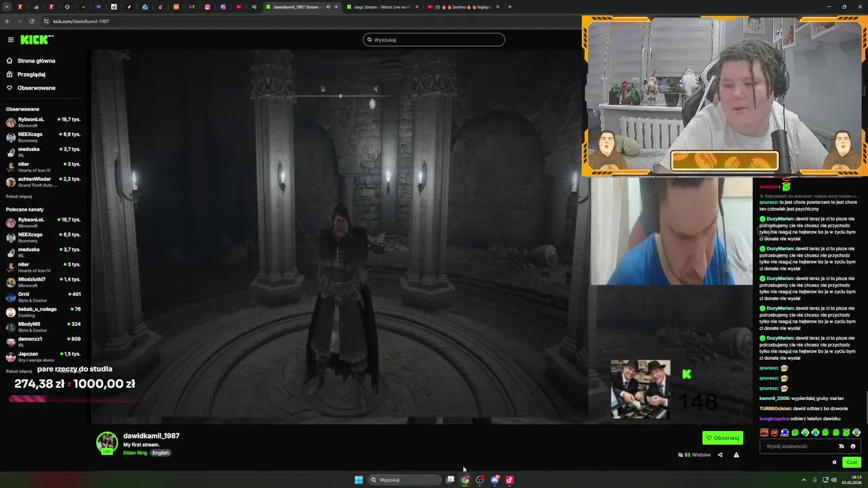868x488 pixels.
Task: Open the volume control in tray
Action: click(833, 480)
